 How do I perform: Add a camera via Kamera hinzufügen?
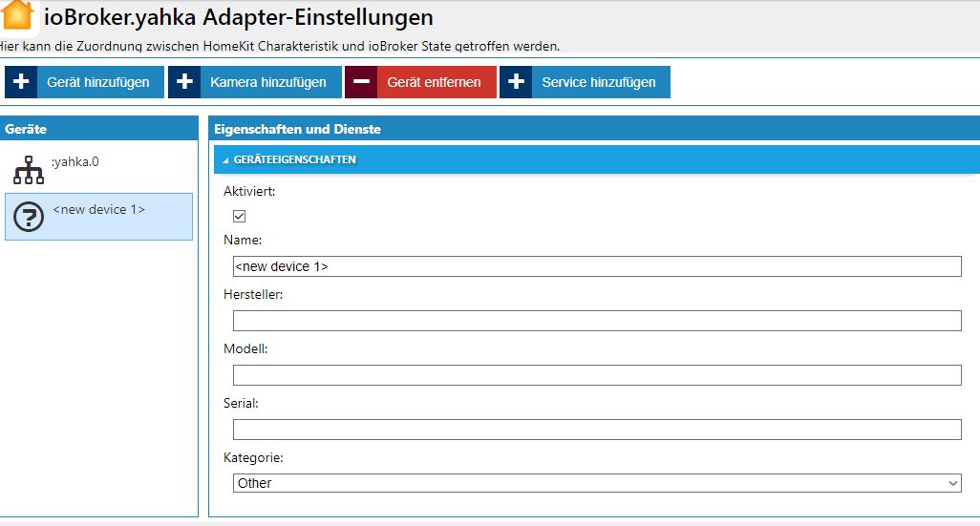click(x=255, y=82)
